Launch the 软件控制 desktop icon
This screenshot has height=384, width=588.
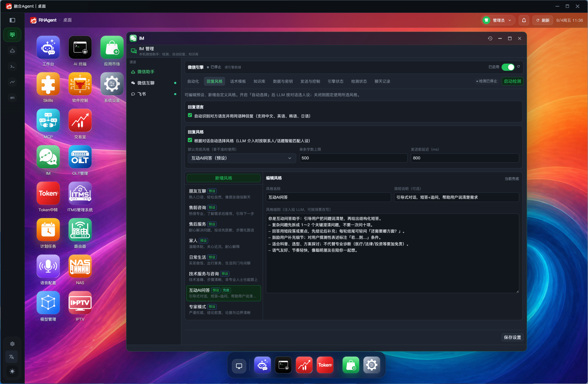[x=80, y=84]
